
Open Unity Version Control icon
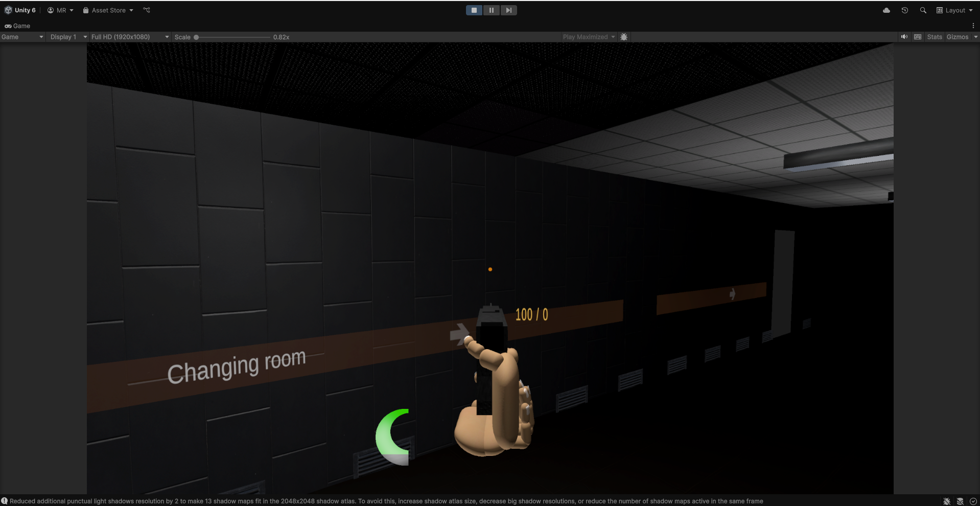point(147,10)
